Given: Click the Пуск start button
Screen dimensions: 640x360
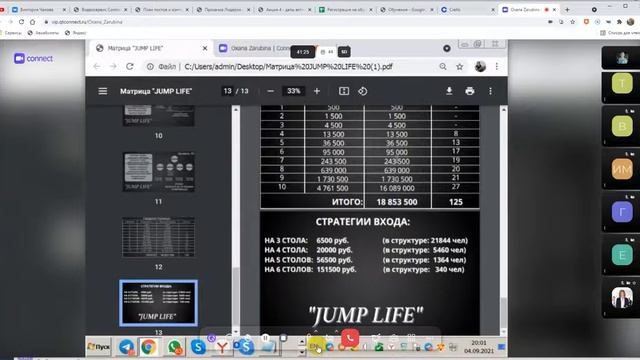Looking at the screenshot, I should point(98,347).
